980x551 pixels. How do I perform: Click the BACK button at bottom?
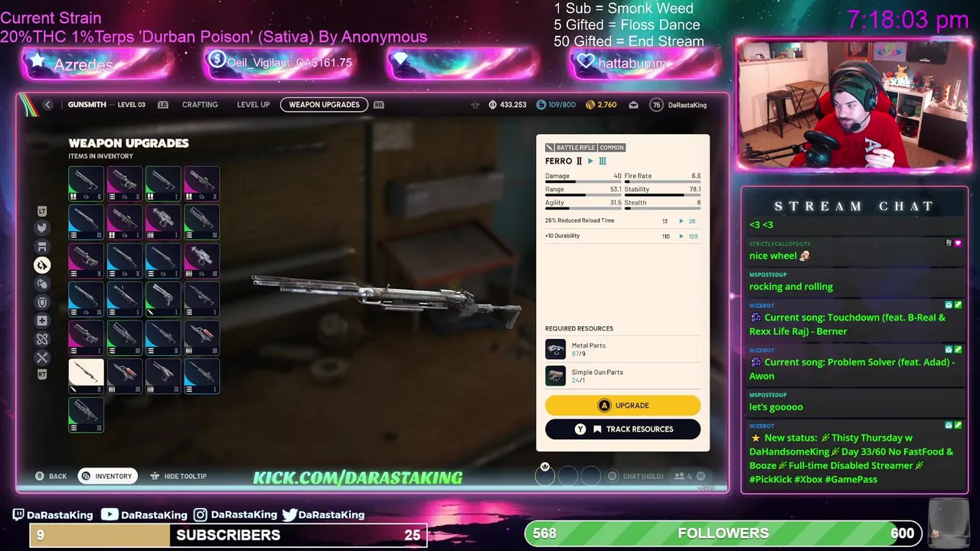pos(51,476)
